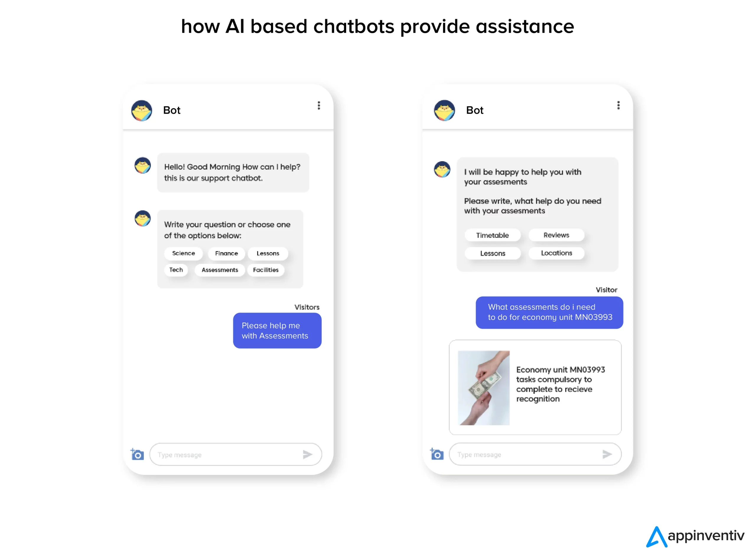Click the Reviews quick reply option
Viewport: 756px width, 559px height.
(555, 235)
